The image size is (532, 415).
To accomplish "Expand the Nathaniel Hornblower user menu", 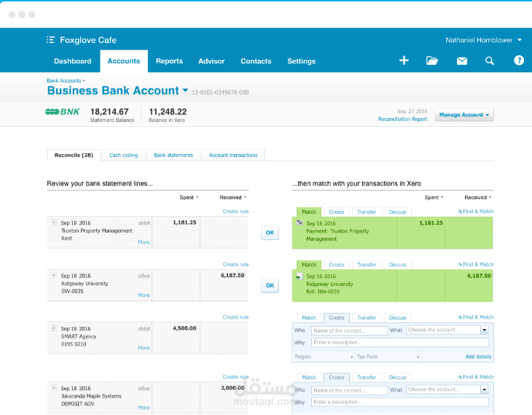I will pos(520,40).
